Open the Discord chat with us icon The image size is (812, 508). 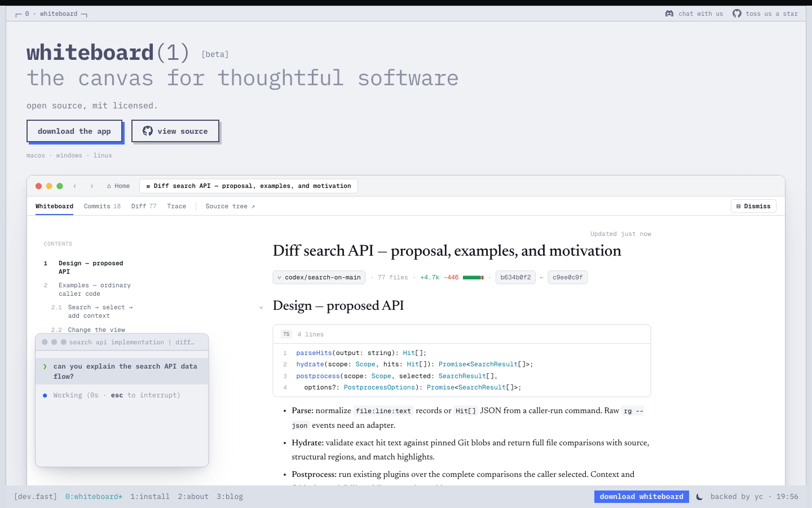click(x=669, y=14)
